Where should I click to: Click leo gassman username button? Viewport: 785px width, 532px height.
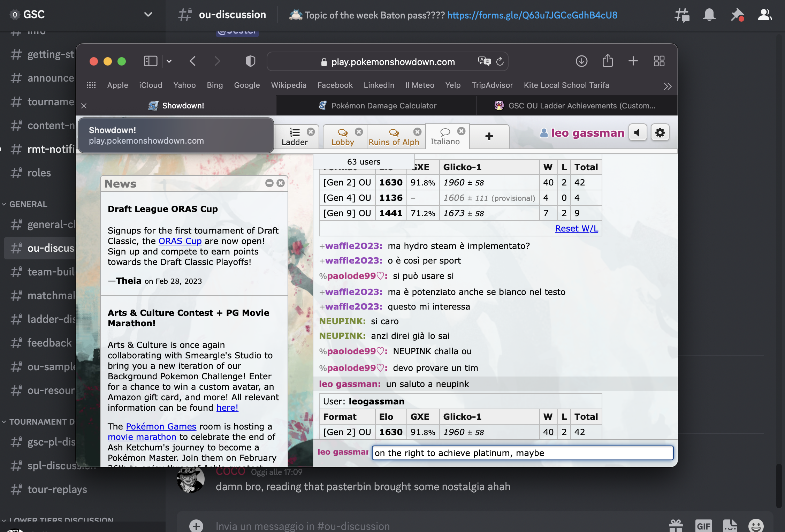pyautogui.click(x=582, y=133)
